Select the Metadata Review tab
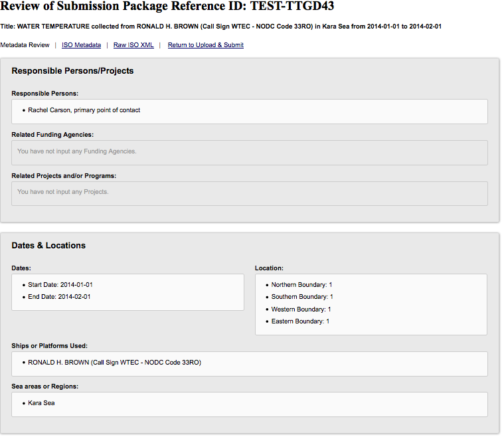504x439 pixels. [25, 45]
